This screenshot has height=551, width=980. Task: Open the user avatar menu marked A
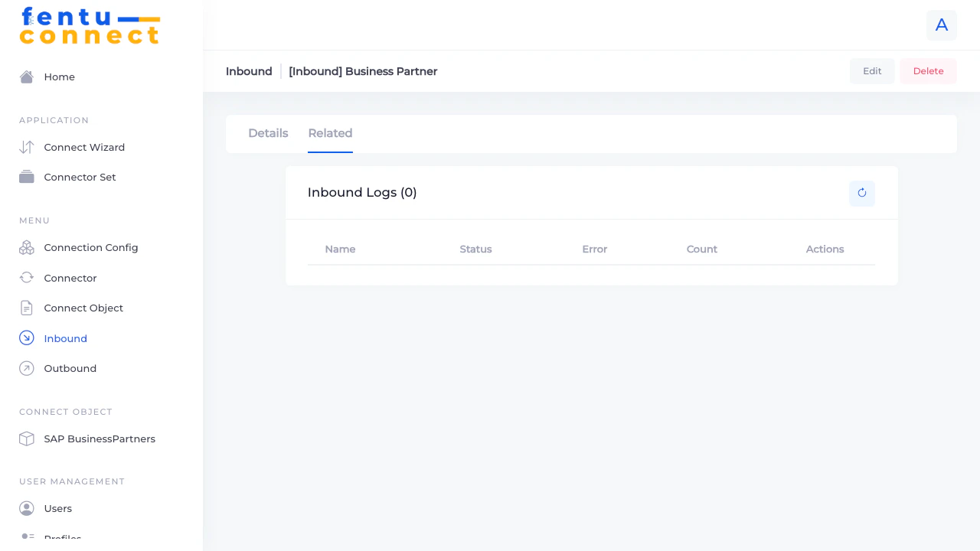coord(942,25)
